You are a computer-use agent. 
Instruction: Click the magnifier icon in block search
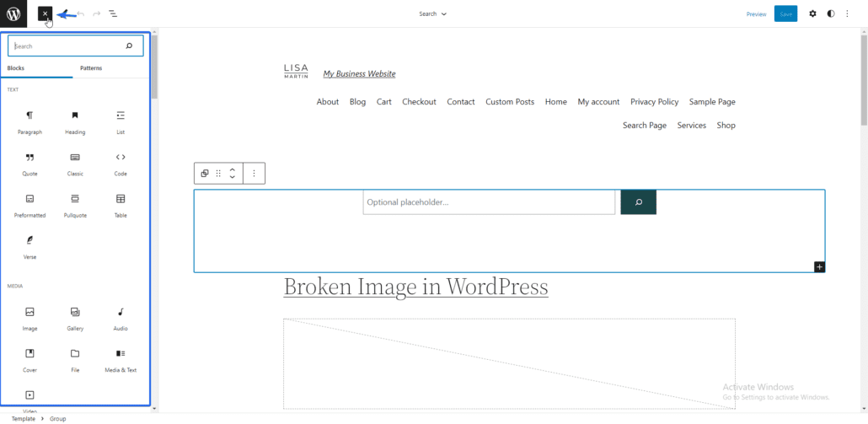[129, 46]
